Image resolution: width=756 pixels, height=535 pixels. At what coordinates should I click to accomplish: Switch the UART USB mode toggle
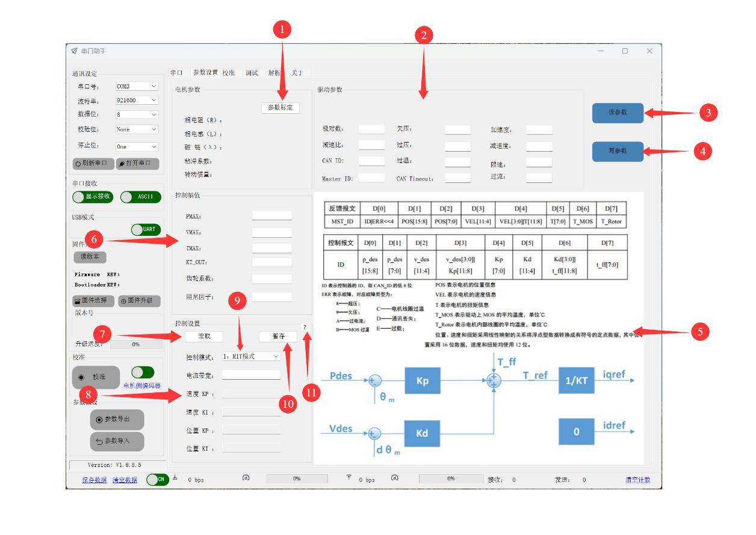pos(146,229)
